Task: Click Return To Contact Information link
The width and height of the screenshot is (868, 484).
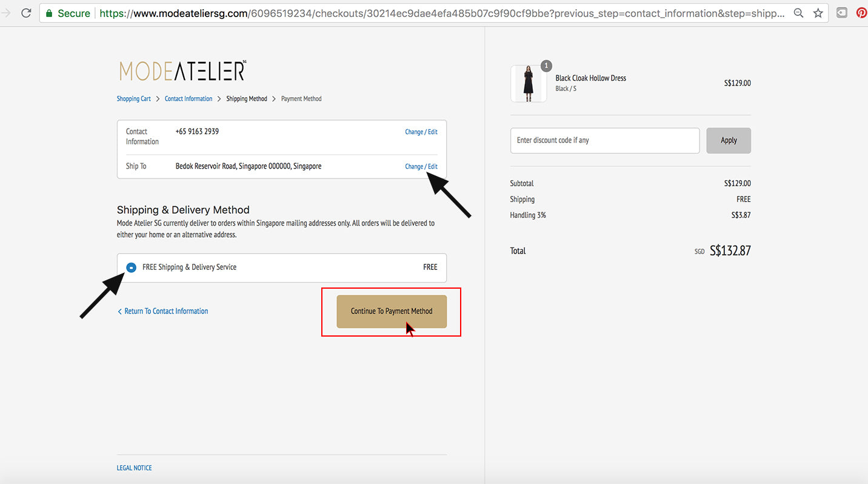Action: (x=166, y=311)
